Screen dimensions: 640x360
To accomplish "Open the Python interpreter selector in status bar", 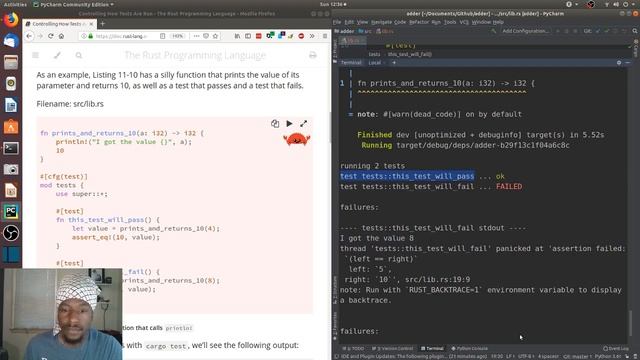I will point(607,356).
